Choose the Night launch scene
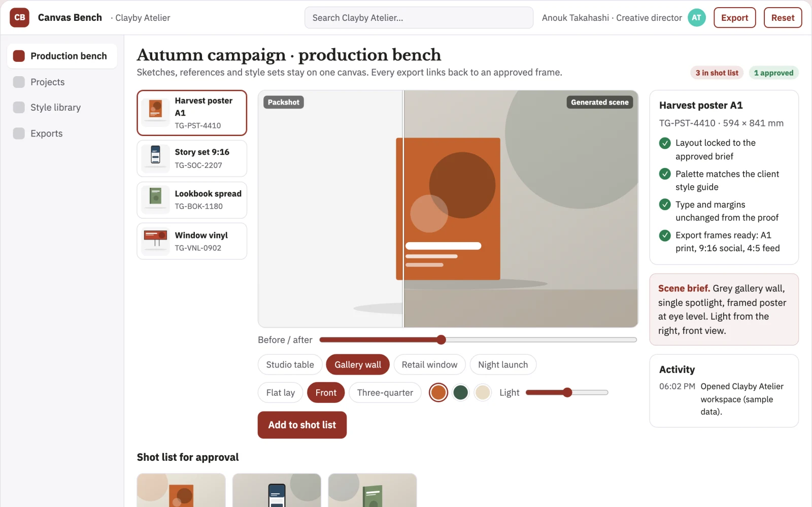The width and height of the screenshot is (812, 507). click(503, 364)
